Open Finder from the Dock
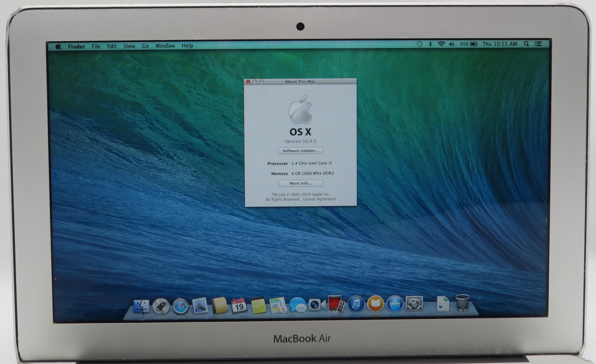This screenshot has height=364, width=596. [142, 307]
